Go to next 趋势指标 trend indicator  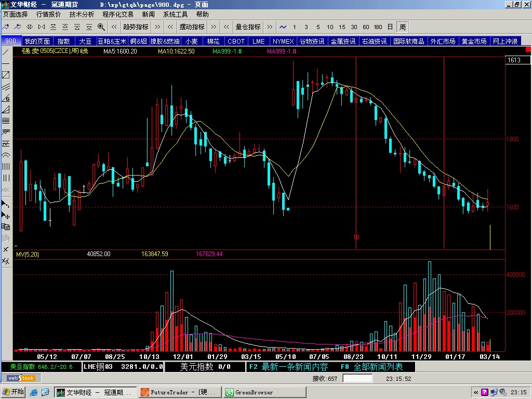157,27
